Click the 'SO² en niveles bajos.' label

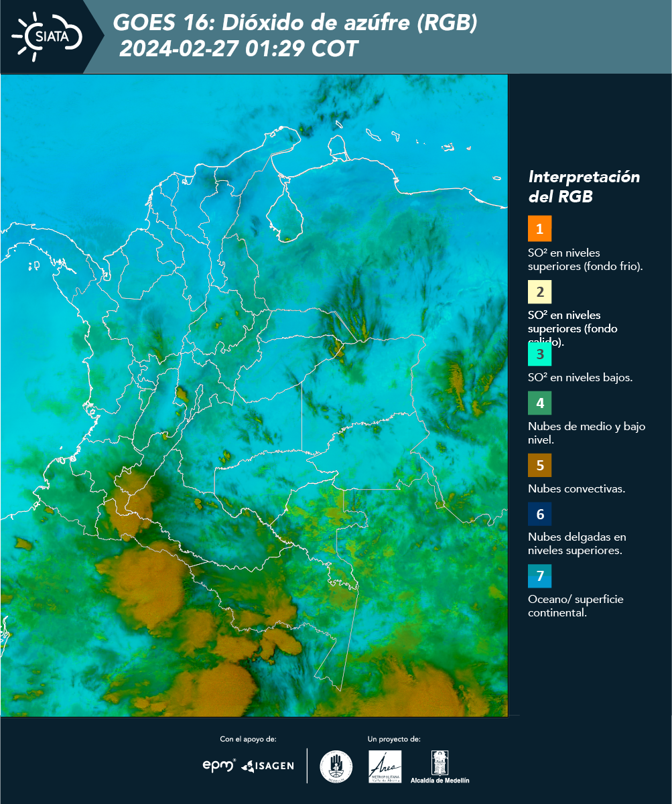(580, 377)
